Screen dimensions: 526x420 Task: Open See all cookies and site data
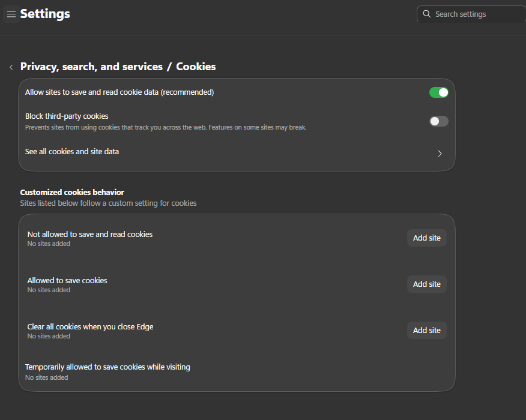tap(72, 152)
